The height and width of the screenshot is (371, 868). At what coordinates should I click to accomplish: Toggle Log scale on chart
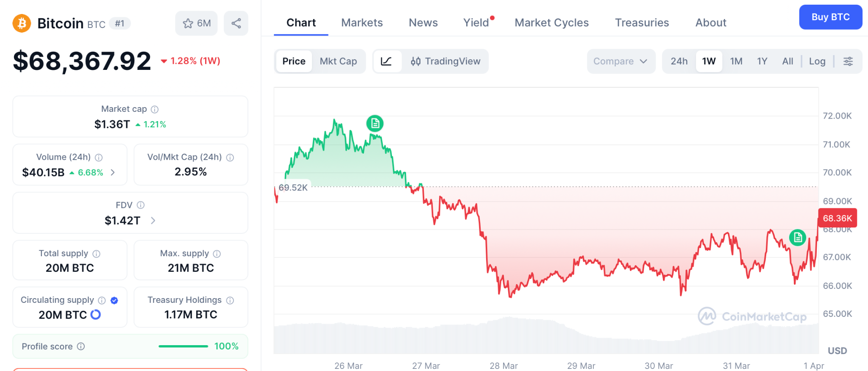(x=817, y=61)
